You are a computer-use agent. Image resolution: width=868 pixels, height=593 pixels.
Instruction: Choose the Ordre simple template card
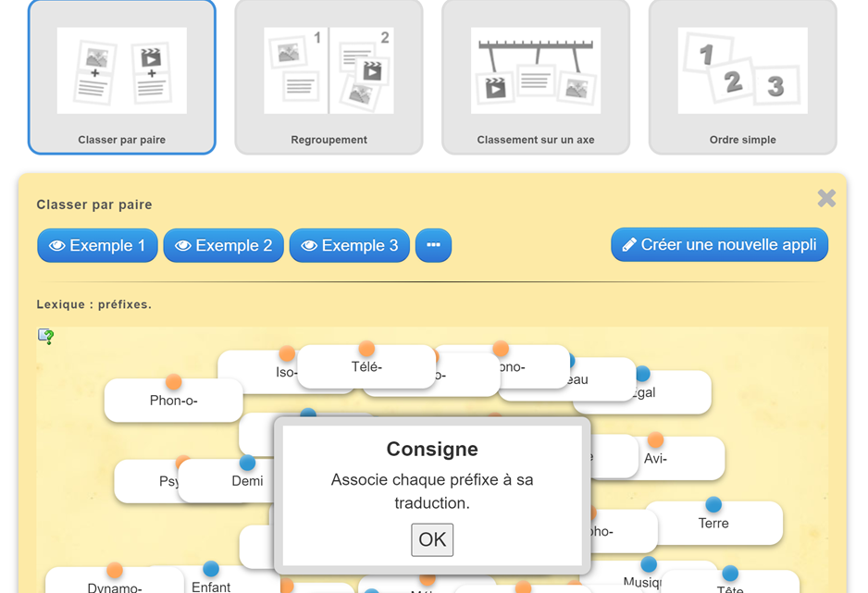[743, 77]
